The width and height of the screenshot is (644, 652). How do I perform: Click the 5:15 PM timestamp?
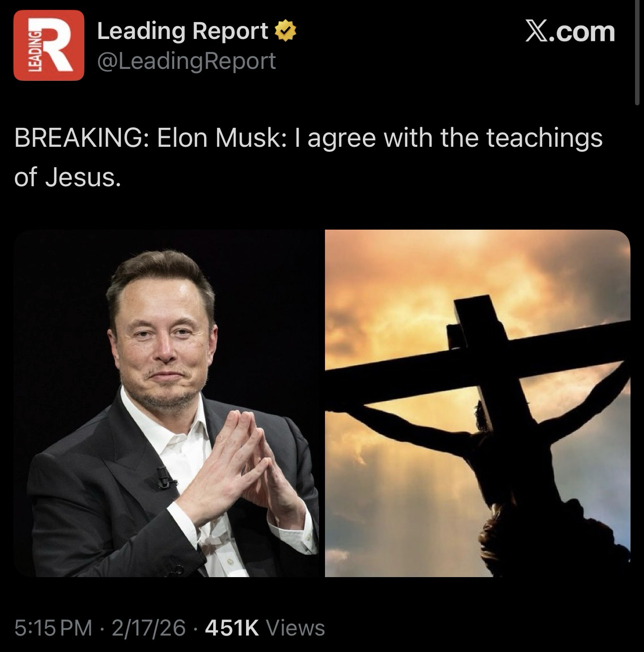[53, 628]
